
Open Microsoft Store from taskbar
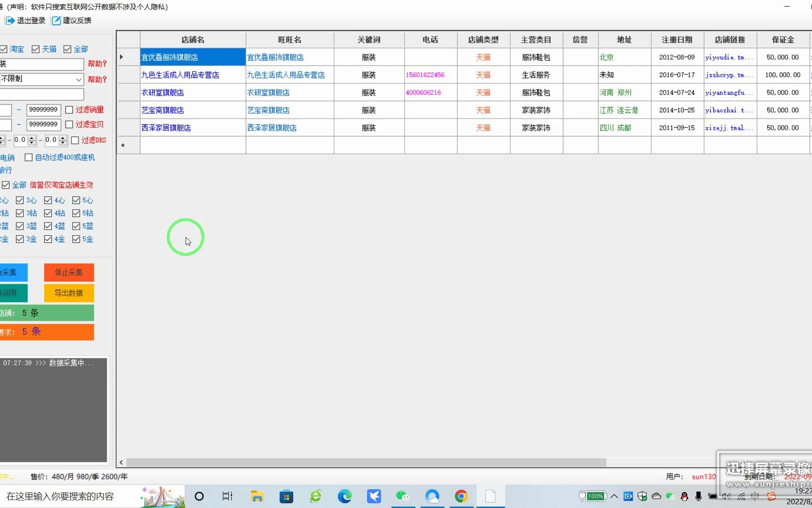coord(286,496)
